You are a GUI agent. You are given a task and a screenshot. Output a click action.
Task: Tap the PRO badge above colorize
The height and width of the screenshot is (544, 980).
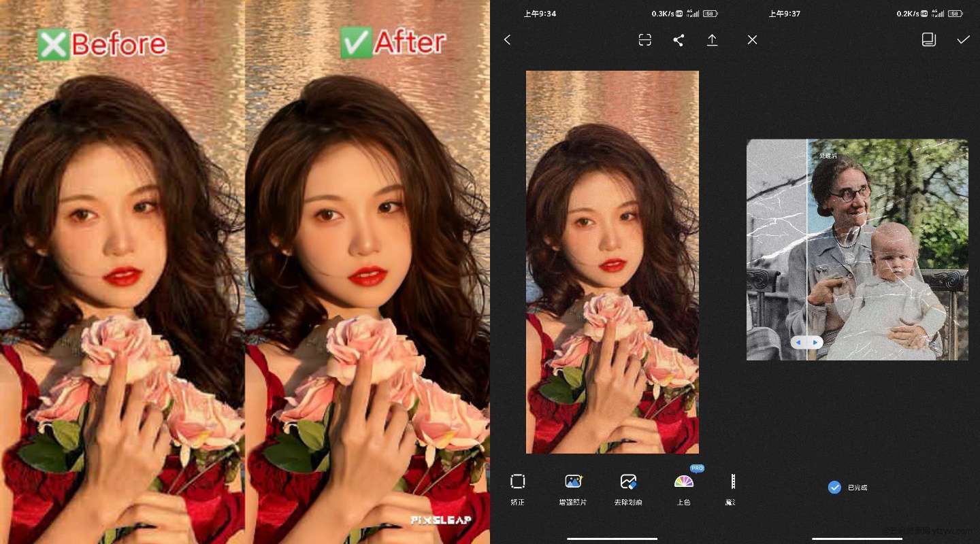(x=697, y=469)
